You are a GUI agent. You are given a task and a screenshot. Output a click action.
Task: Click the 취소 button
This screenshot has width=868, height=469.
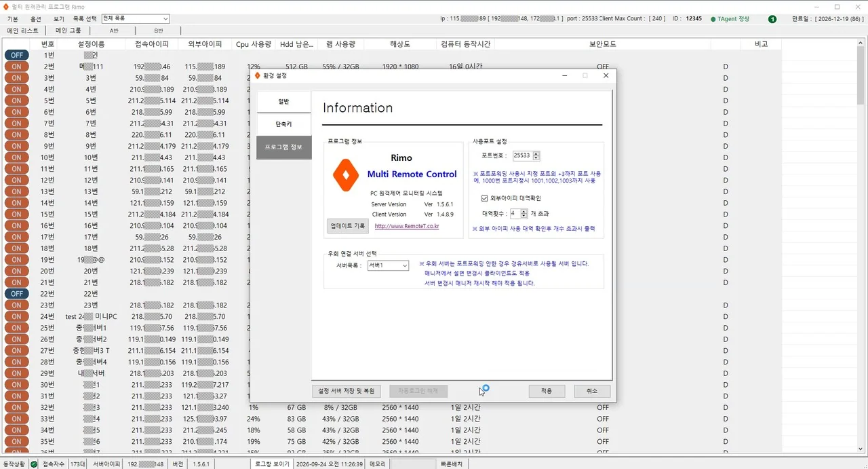pos(592,391)
